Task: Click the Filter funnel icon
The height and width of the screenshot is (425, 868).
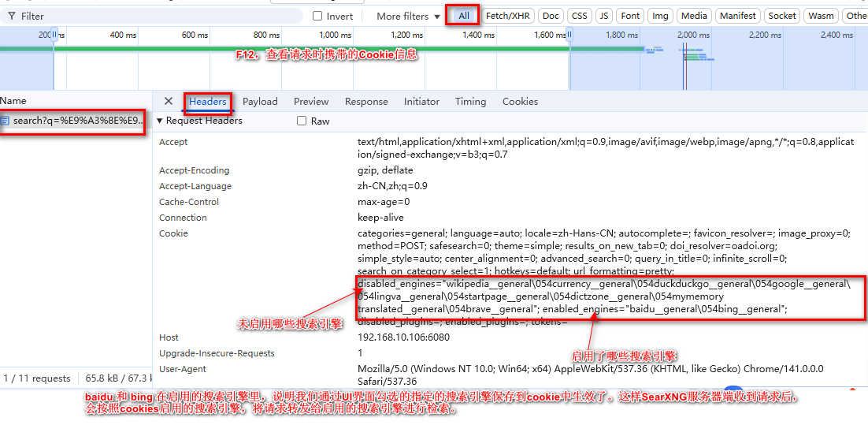Action: tap(12, 17)
